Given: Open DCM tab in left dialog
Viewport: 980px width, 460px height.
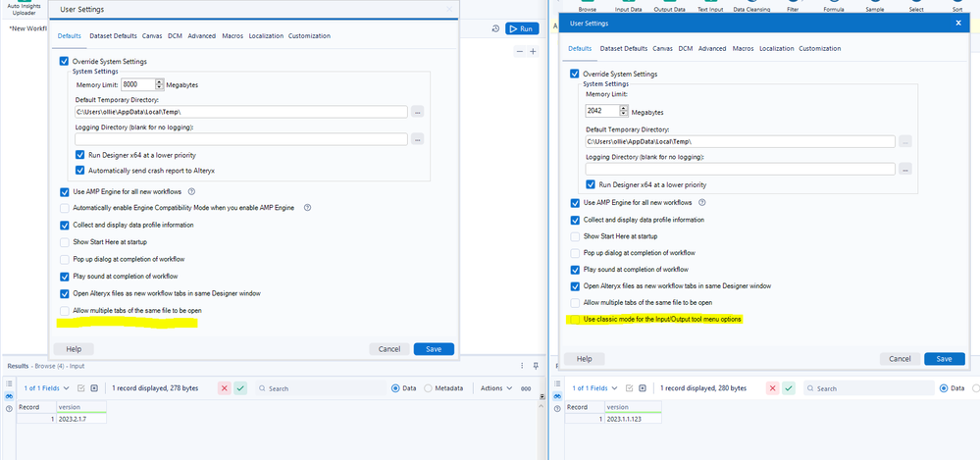Looking at the screenshot, I should tap(175, 36).
